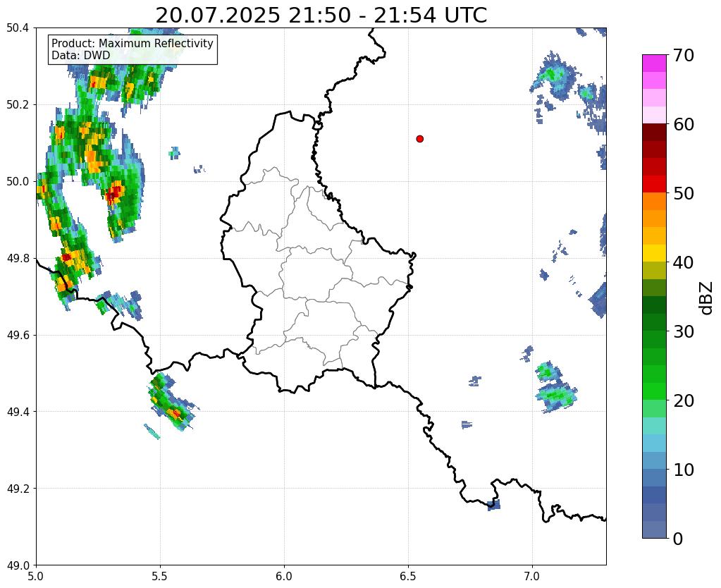
Task: Pick the dark red swatch just below 60 dBZ
Action: tap(654, 132)
